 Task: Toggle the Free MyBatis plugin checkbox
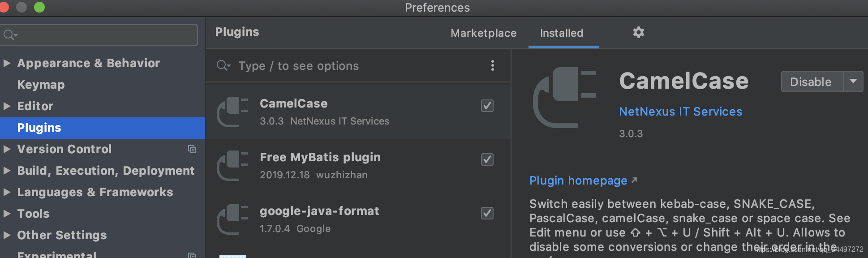(487, 159)
